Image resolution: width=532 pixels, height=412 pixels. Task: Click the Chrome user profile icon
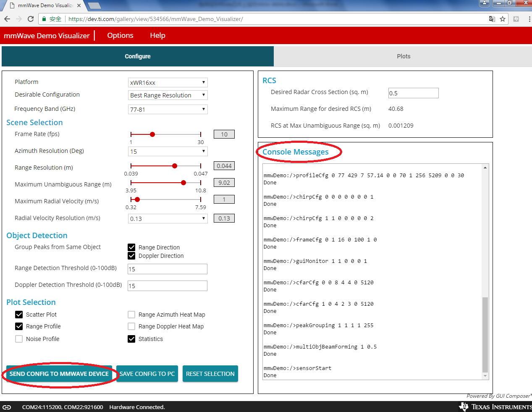485,3
